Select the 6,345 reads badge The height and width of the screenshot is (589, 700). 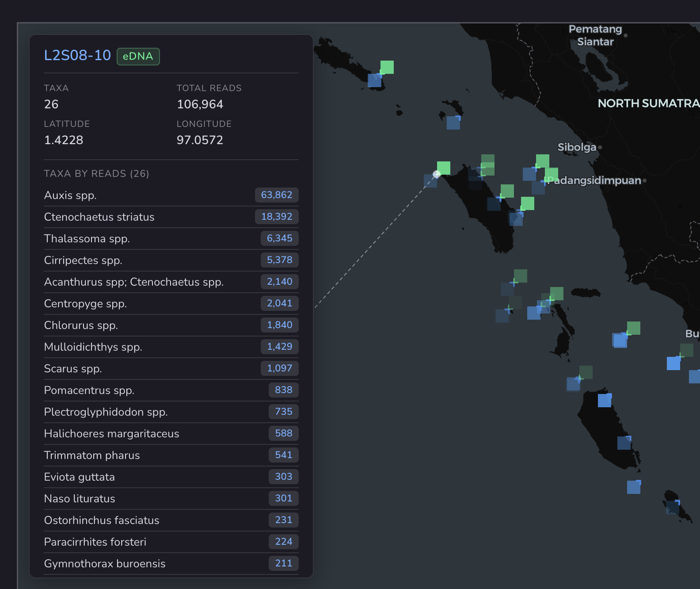click(280, 238)
